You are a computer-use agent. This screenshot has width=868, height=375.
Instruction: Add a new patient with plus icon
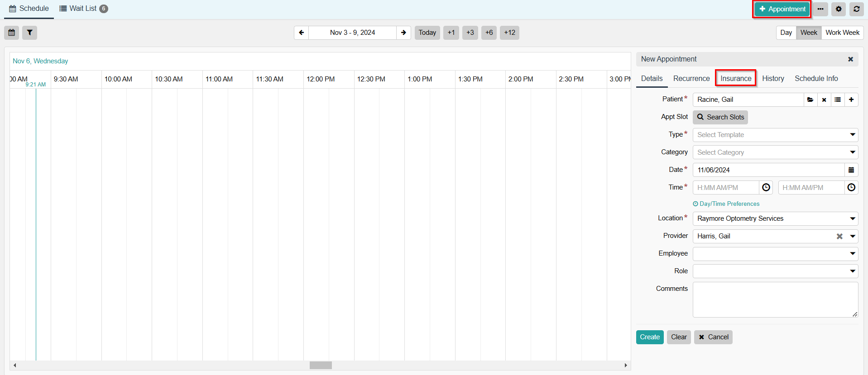click(851, 100)
